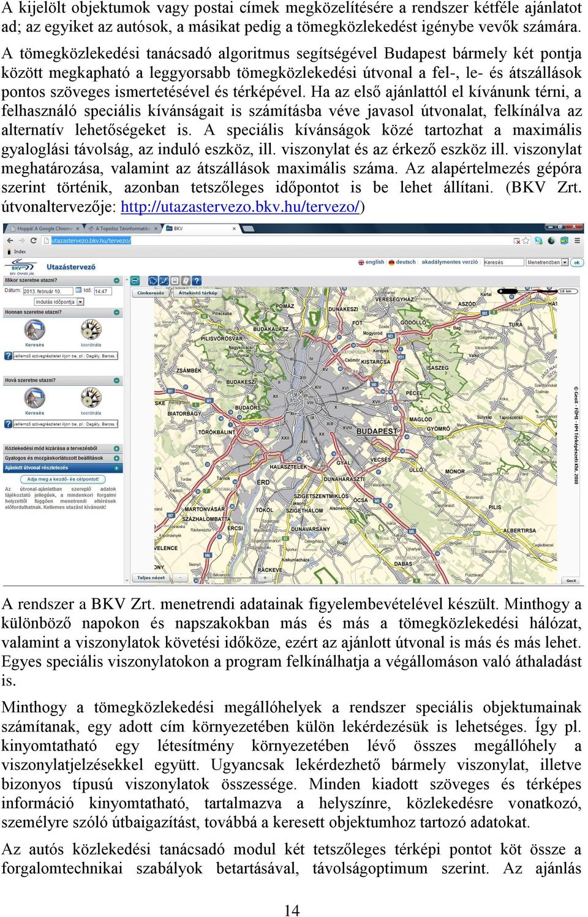This screenshot has width=588, height=917.
Task: Click the Honnan address text field
Action: [x=66, y=356]
